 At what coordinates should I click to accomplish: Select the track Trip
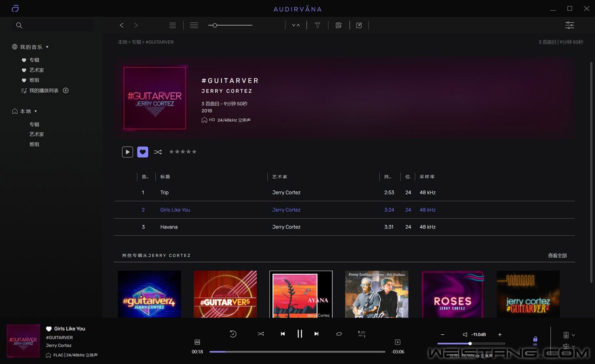coord(344,192)
